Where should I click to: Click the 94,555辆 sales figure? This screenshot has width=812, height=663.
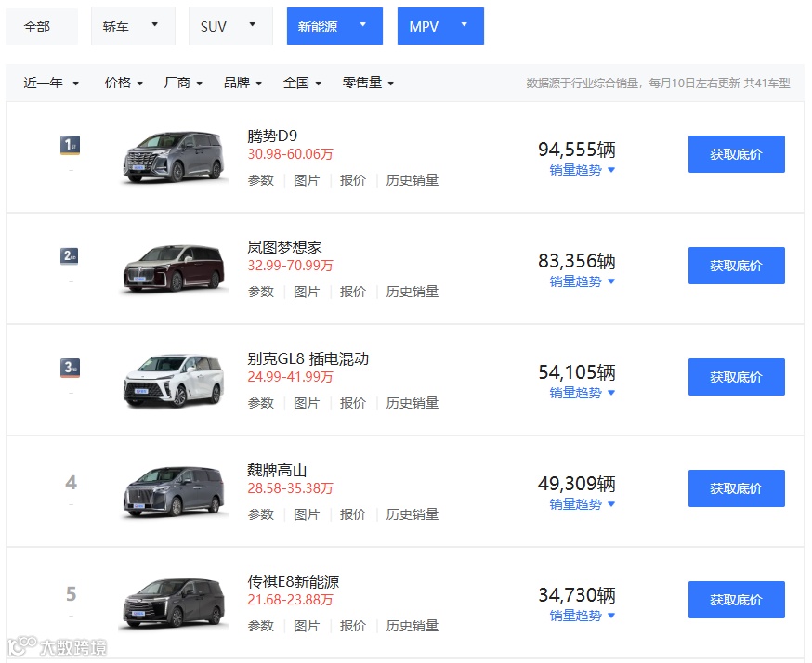(x=576, y=149)
